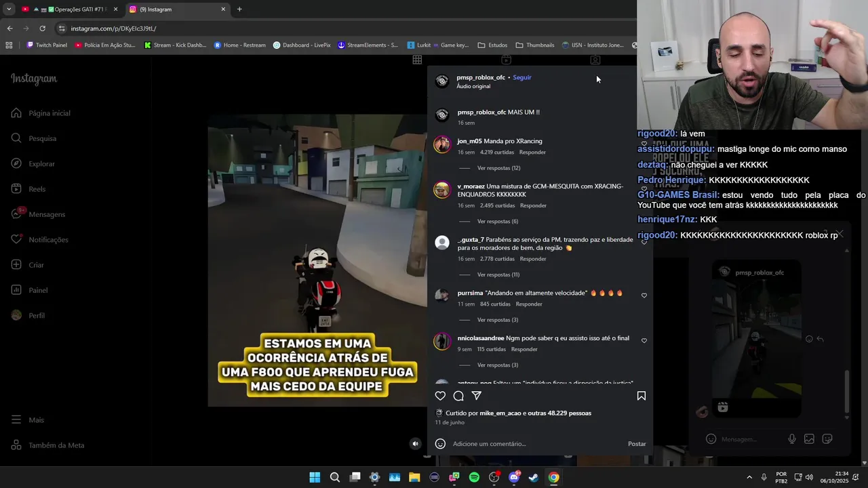Show hidden system tray icons
Image resolution: width=868 pixels, height=488 pixels.
pyautogui.click(x=749, y=477)
